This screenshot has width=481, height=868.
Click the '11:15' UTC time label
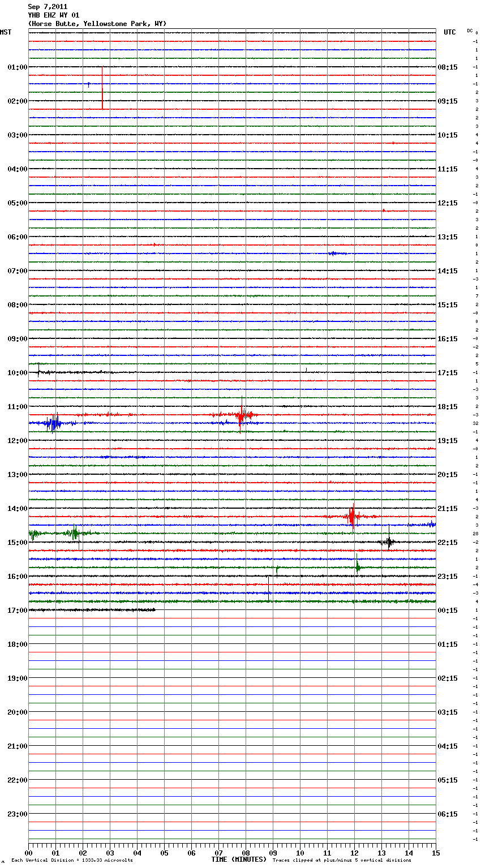[448, 169]
